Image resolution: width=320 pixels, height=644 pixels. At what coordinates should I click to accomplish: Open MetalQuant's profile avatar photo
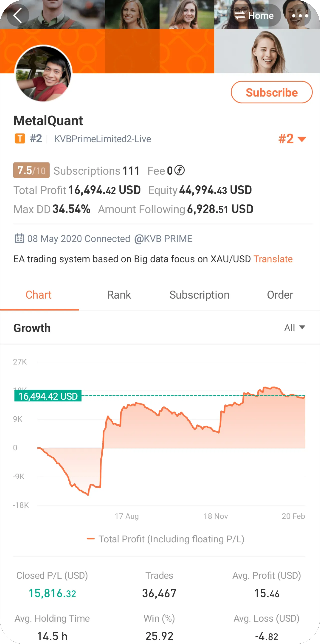pos(43,73)
